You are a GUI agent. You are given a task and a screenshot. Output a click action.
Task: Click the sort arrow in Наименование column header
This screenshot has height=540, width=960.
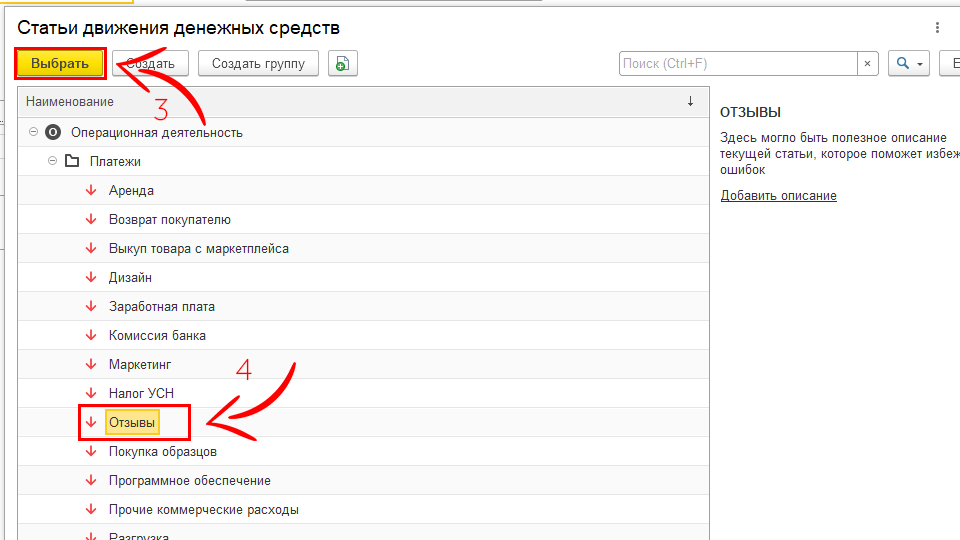(x=690, y=102)
